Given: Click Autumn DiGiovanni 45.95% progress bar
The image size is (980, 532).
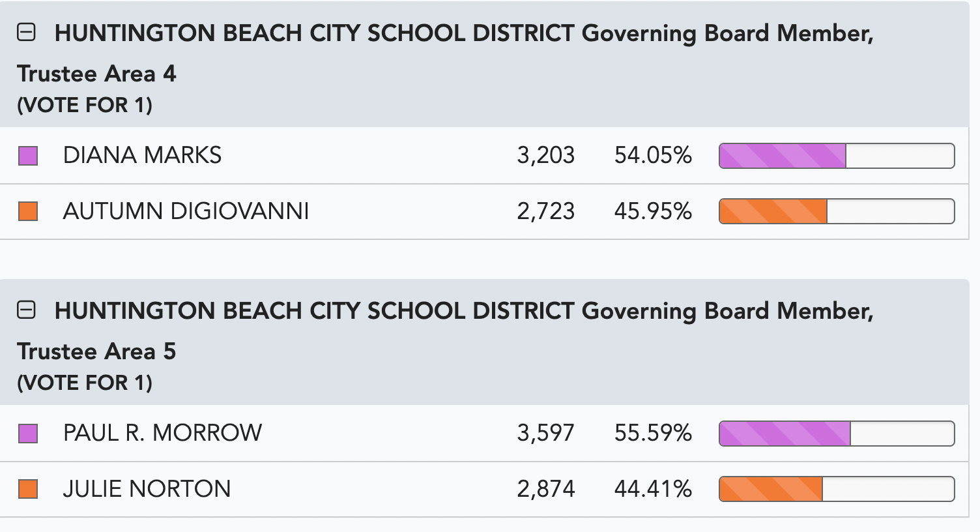Looking at the screenshot, I should coord(837,211).
